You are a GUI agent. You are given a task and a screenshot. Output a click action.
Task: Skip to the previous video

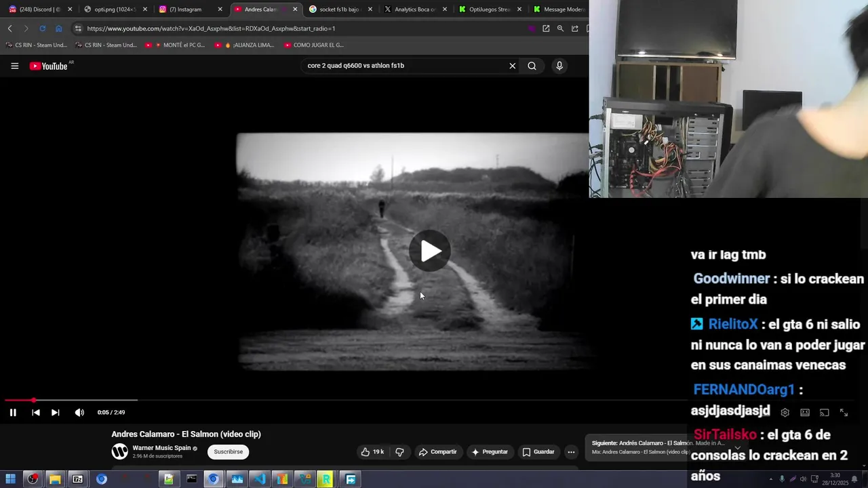click(36, 412)
